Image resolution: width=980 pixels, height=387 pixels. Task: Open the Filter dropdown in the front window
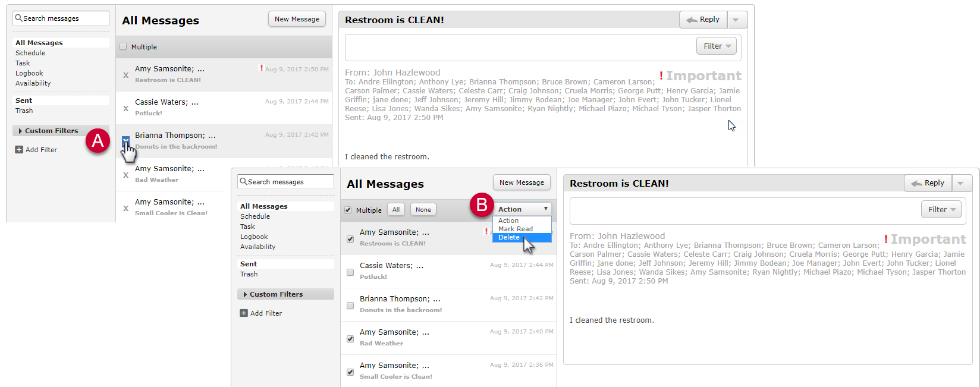(941, 209)
